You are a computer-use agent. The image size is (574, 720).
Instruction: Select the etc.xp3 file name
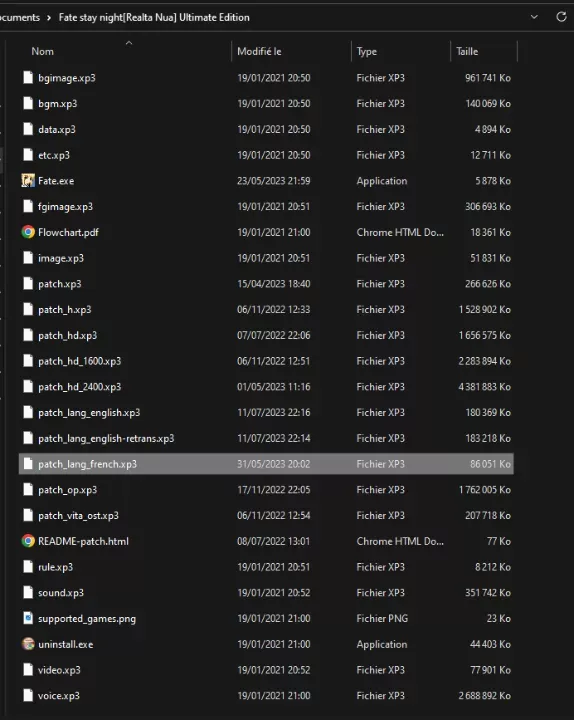click(54, 155)
